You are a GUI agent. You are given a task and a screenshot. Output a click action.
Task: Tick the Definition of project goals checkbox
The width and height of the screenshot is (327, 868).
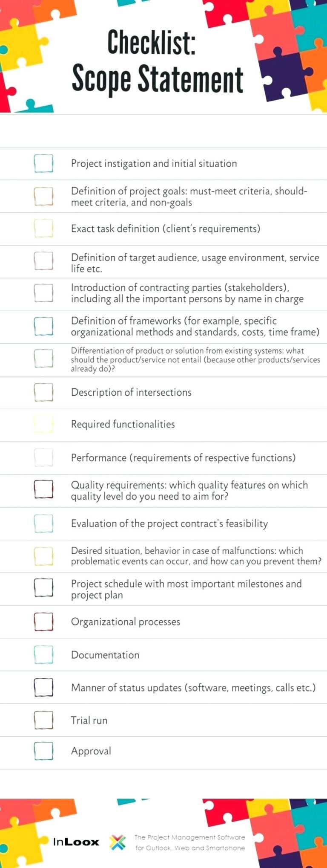pos(43,197)
